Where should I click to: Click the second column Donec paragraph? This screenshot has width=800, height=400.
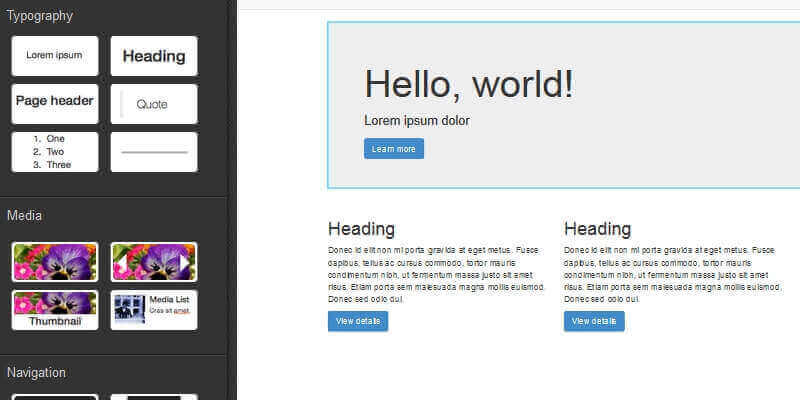click(672, 274)
